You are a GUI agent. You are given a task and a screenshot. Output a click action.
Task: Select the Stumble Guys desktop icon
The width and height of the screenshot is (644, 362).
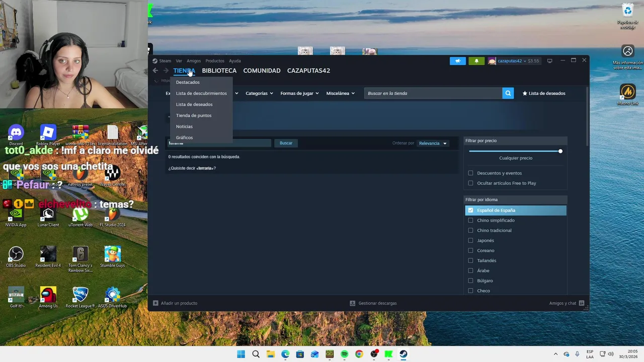coord(113,257)
